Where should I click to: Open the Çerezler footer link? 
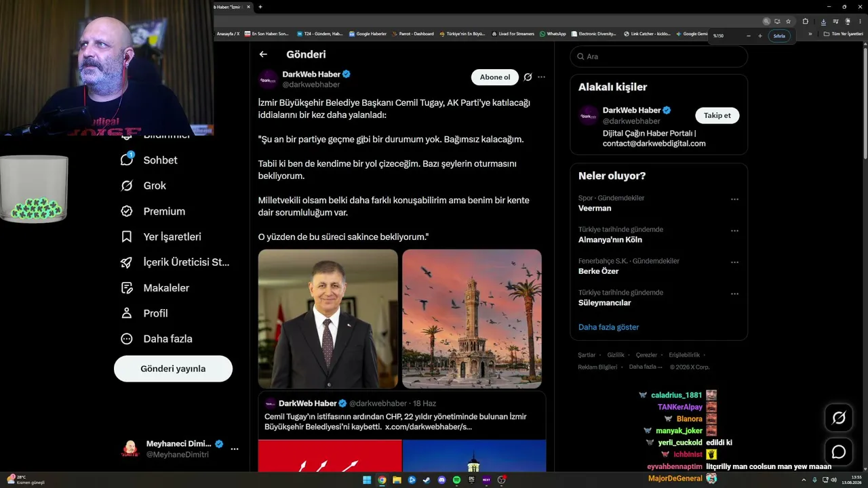(x=646, y=355)
